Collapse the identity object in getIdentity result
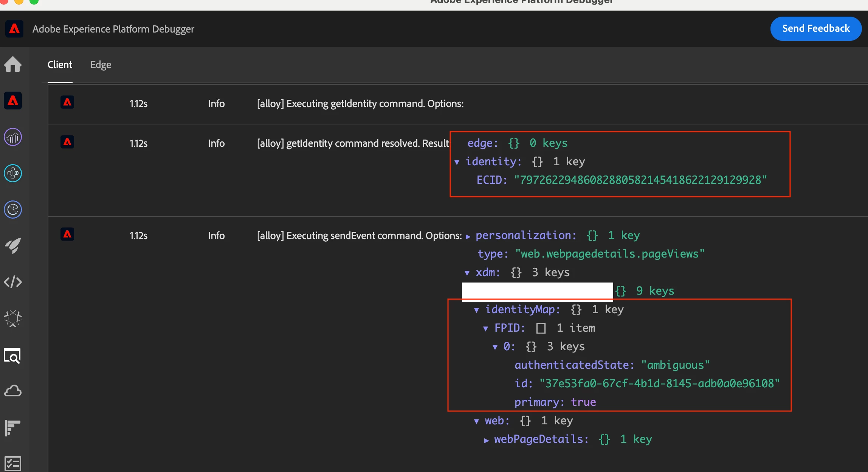The width and height of the screenshot is (868, 472). pyautogui.click(x=457, y=162)
